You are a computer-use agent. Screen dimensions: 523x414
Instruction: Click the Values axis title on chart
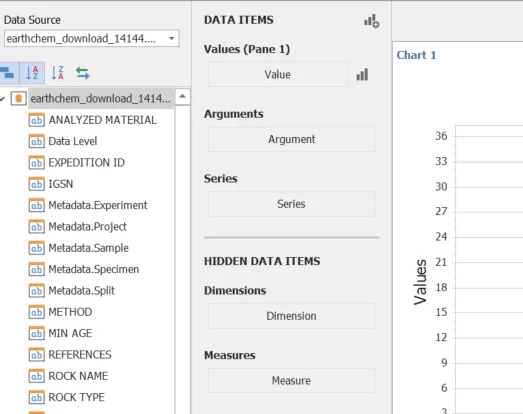tap(420, 282)
